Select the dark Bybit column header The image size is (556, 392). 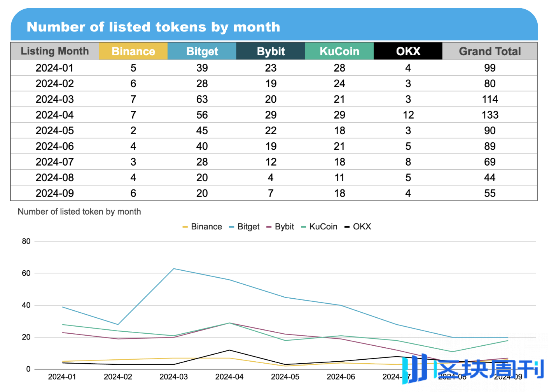(x=271, y=51)
